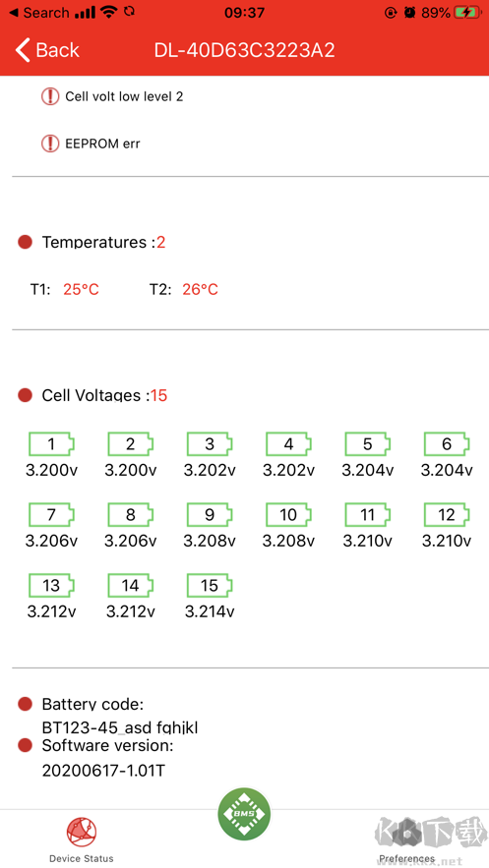489x868 pixels.
Task: Tap the cell 10 battery icon
Action: pyautogui.click(x=288, y=515)
